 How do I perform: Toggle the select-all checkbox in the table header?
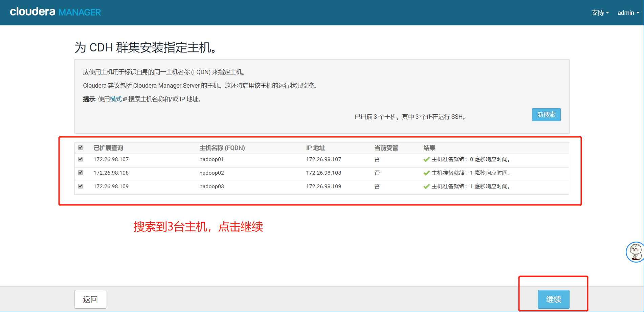[x=81, y=148]
